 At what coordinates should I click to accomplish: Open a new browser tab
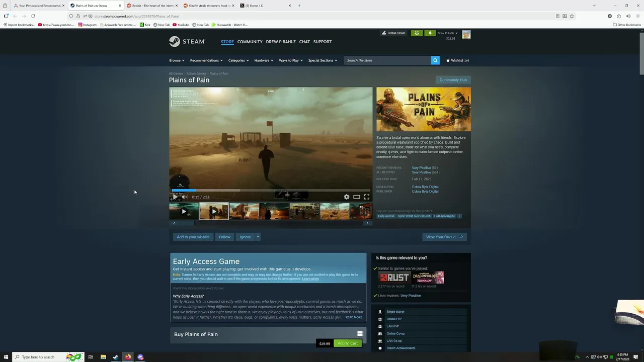pyautogui.click(x=299, y=6)
